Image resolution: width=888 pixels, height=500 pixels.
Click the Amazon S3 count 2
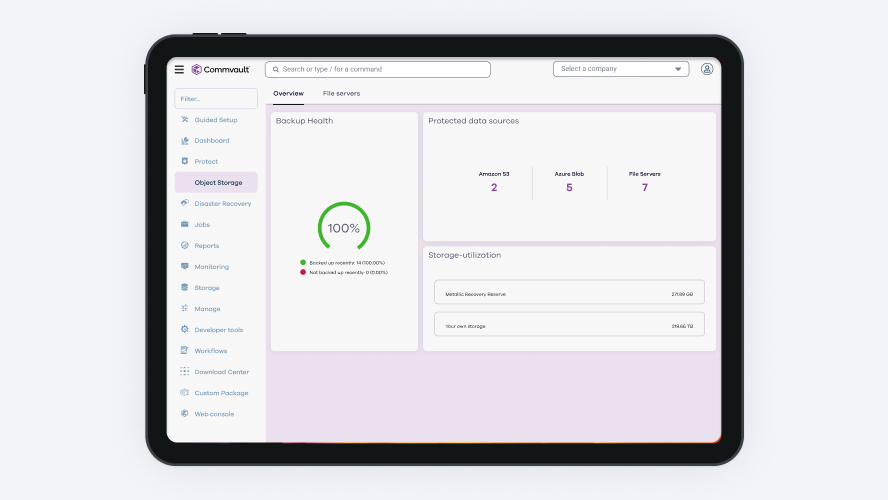coord(494,187)
